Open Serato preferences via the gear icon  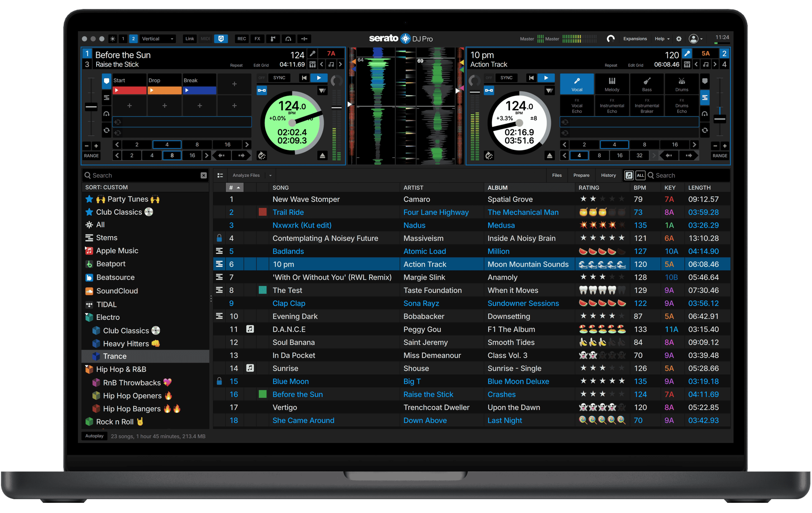[x=679, y=39]
